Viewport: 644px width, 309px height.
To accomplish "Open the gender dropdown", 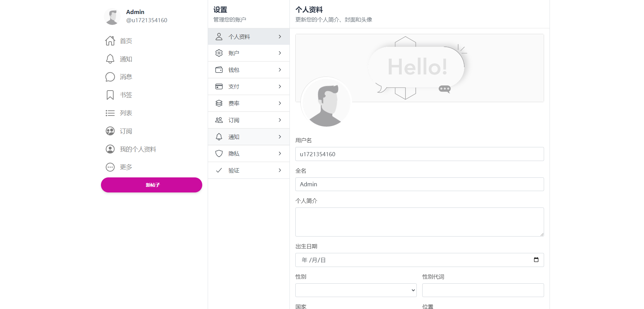I will pyautogui.click(x=356, y=290).
